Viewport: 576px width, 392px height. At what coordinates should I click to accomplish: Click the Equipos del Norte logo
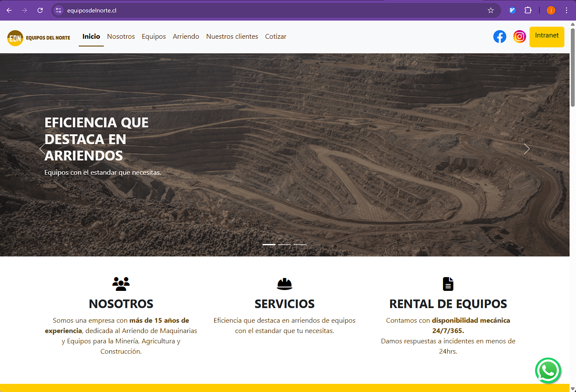(x=39, y=38)
